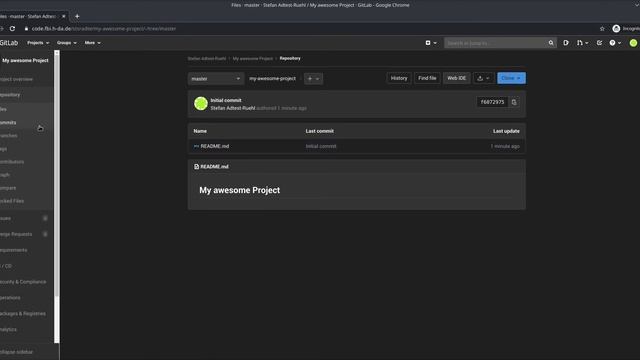Open CI / CD in sidebar
The width and height of the screenshot is (640, 360).
[6, 266]
